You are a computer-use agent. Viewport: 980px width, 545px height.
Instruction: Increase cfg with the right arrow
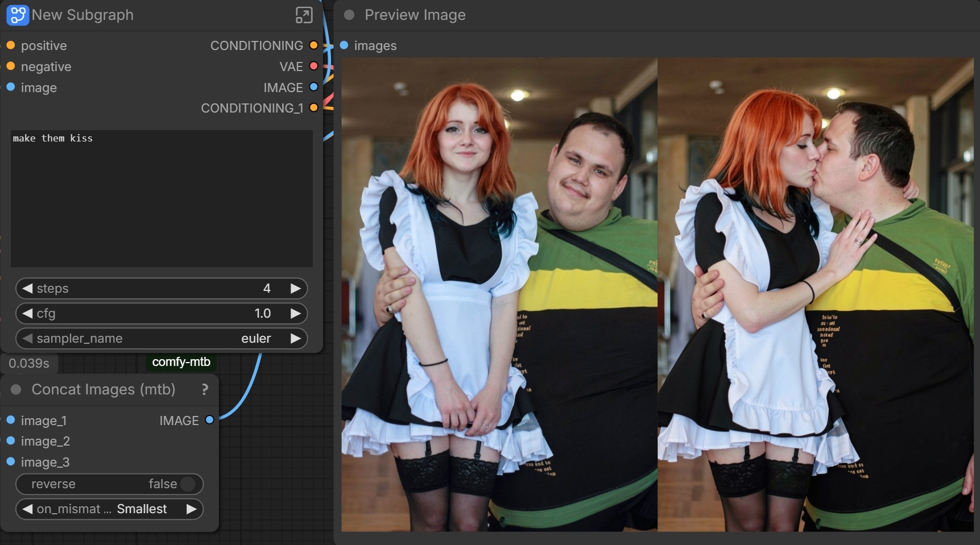pos(295,313)
